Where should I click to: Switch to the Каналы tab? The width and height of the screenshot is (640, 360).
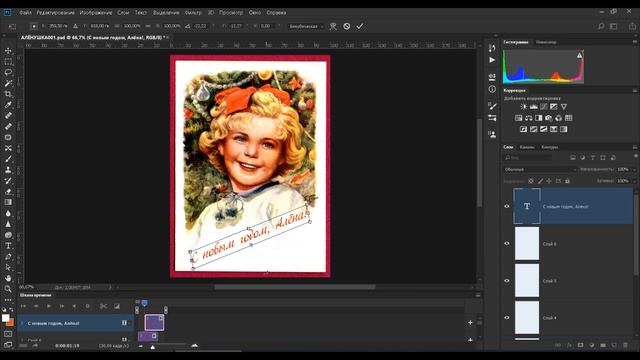click(527, 147)
